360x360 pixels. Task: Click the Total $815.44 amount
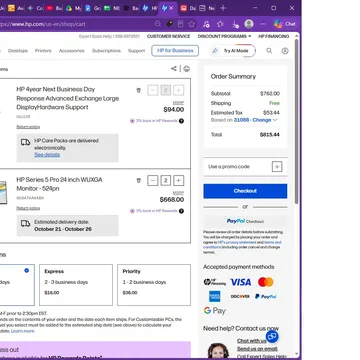pos(270,135)
